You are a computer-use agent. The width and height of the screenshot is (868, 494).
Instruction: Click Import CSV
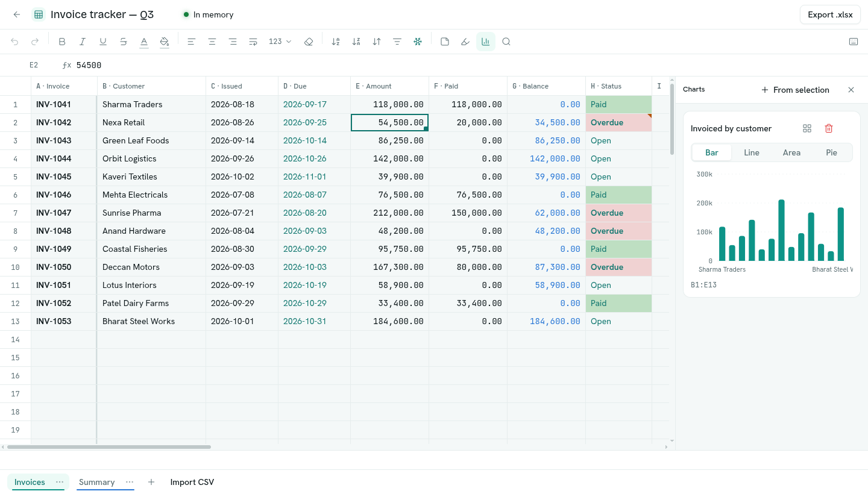[x=192, y=482]
